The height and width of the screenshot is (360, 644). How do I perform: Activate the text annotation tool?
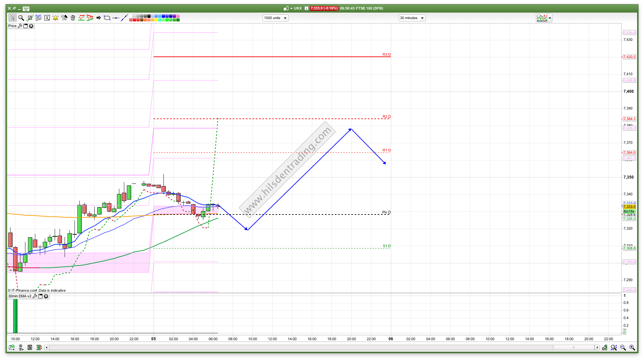(47, 18)
